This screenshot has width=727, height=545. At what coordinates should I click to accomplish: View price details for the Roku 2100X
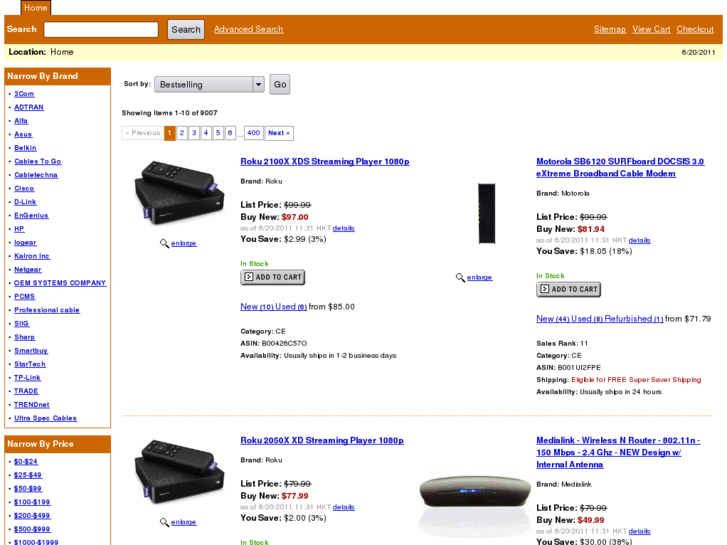[x=344, y=228]
